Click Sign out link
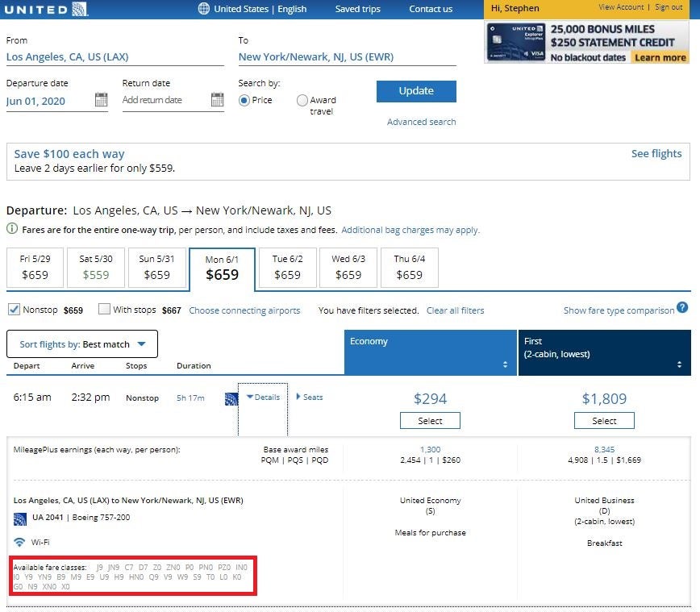This screenshot has height=612, width=700. pos(669,7)
